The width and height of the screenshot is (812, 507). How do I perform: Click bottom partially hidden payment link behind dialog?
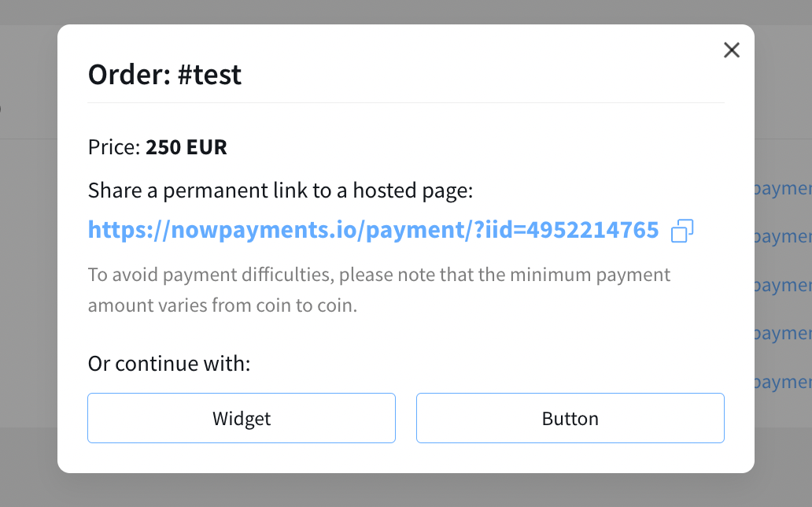[x=784, y=382]
